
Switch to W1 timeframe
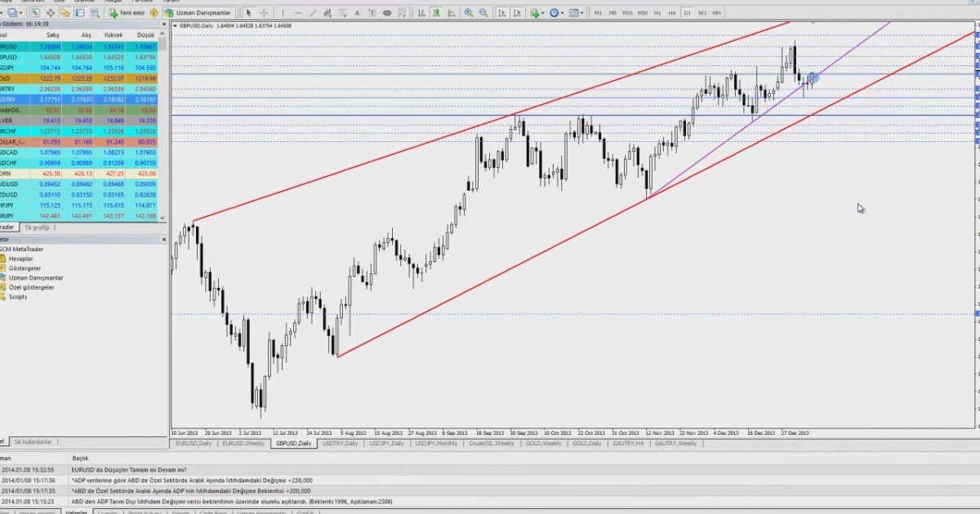point(702,13)
